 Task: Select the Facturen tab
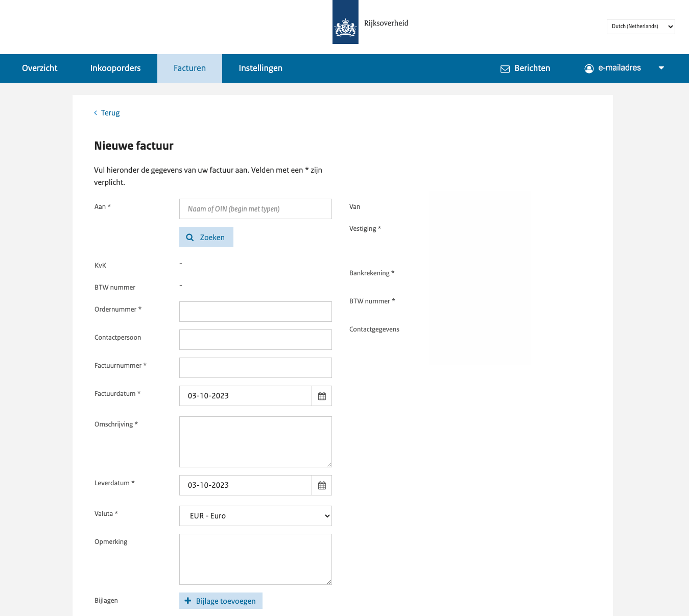point(189,68)
